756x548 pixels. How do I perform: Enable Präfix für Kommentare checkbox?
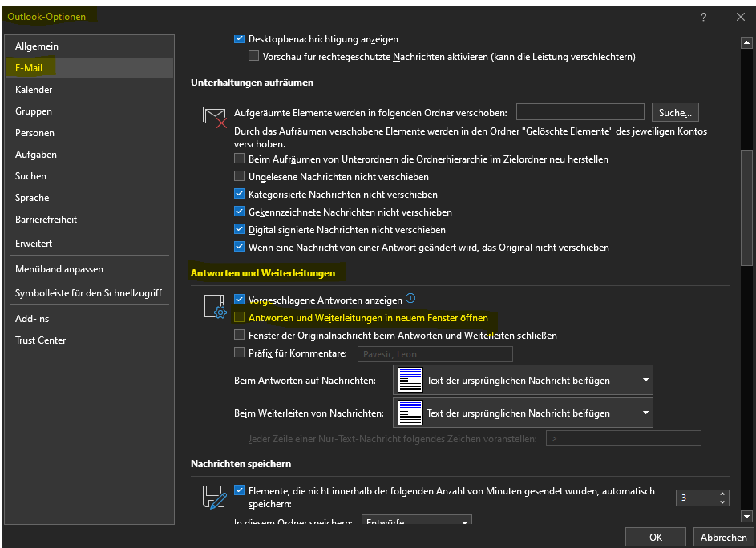coord(239,353)
